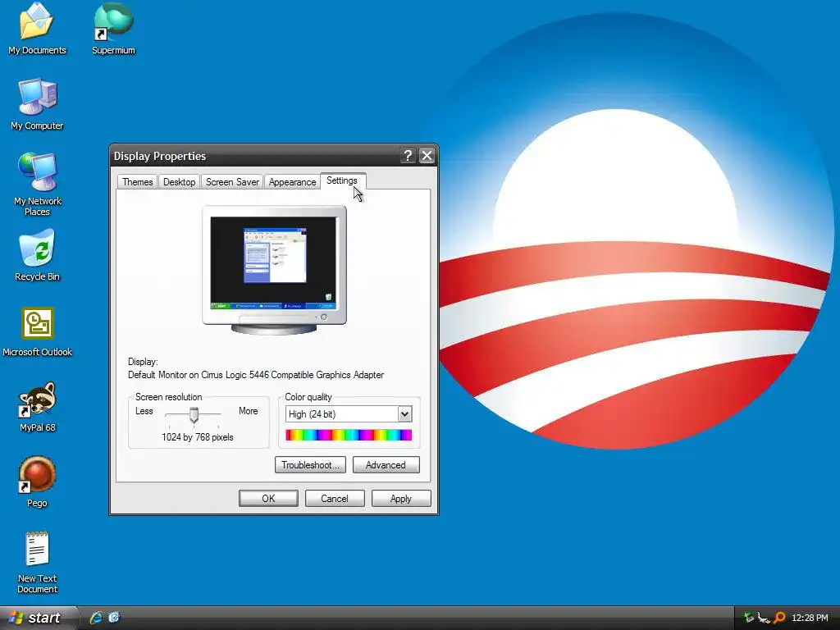
Task: Click the taskbar clock showing 12:28 PM
Action: (x=810, y=618)
